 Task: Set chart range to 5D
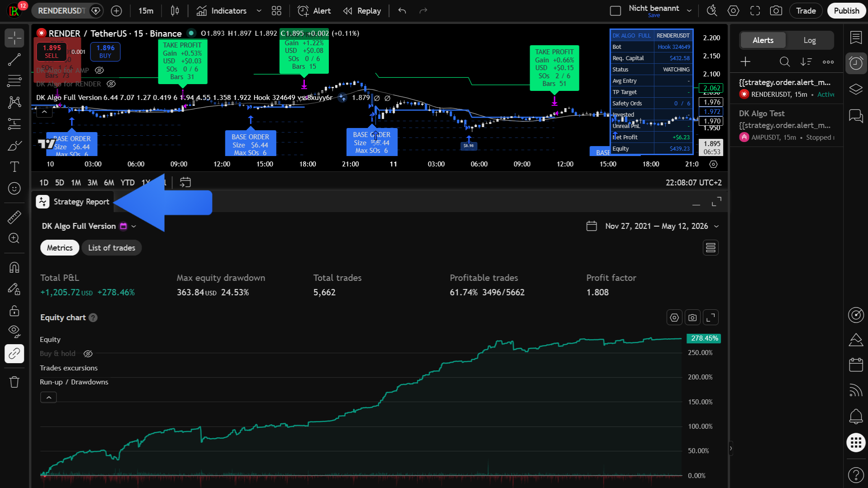pyautogui.click(x=59, y=183)
